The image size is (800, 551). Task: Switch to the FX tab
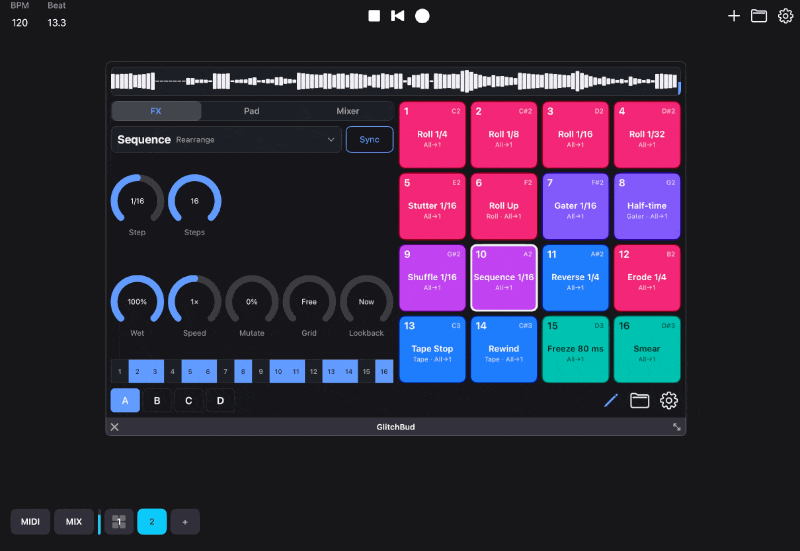tap(156, 111)
